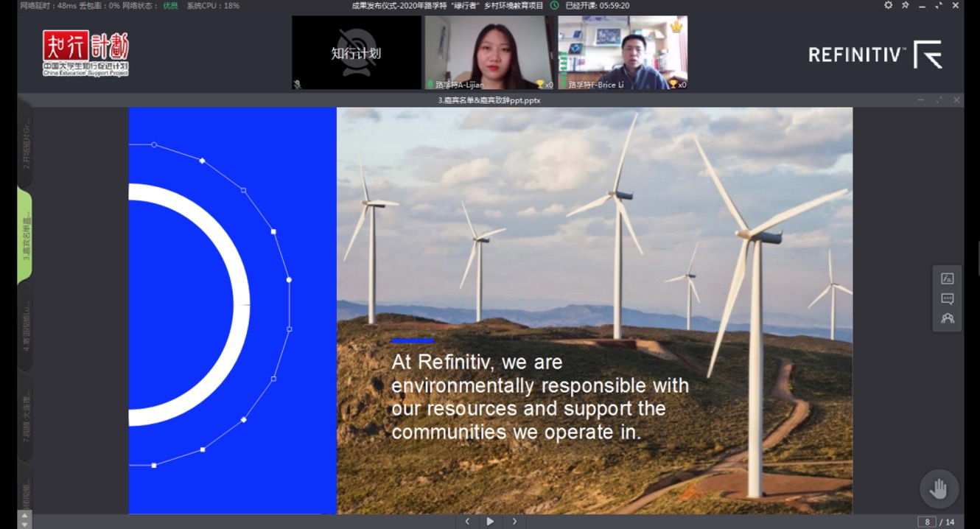Viewport: 980px width, 529px height.
Task: Click the slide text 'At Refinitiv, we are'
Action: [477, 362]
